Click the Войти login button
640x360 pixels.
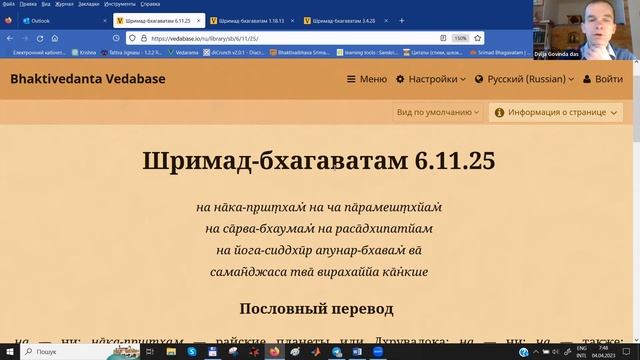click(603, 79)
